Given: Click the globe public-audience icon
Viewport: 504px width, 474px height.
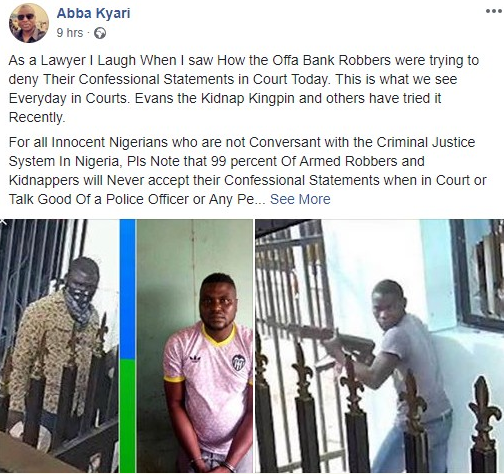Looking at the screenshot, I should coord(100,33).
